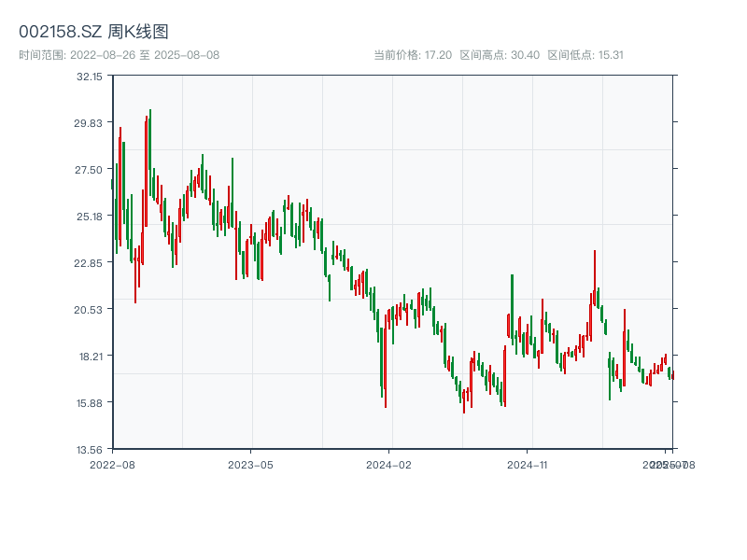Select the 2022-08 x-axis date label
The width and height of the screenshot is (747, 560).
[x=112, y=464]
